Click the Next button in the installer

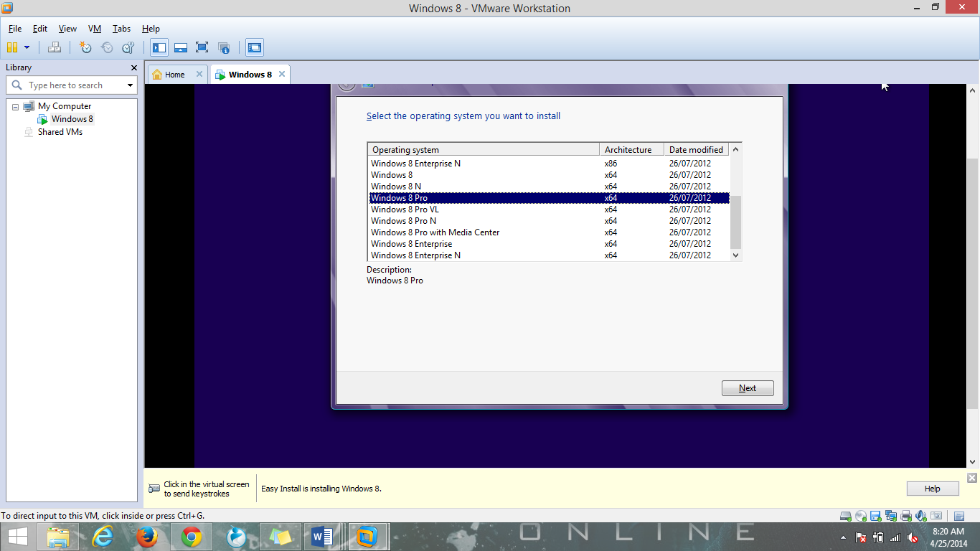[x=748, y=388]
